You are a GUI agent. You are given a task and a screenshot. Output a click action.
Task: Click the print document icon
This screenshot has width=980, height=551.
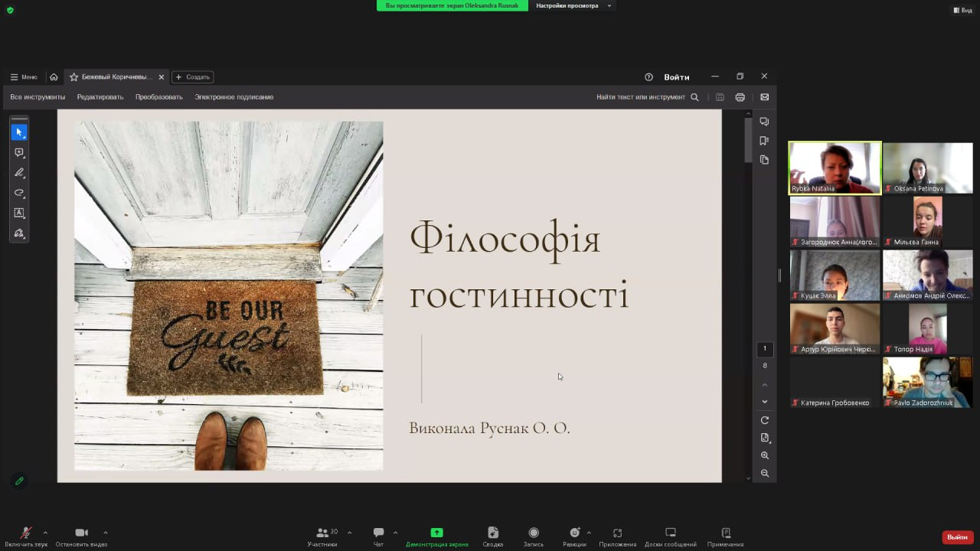[x=740, y=97]
